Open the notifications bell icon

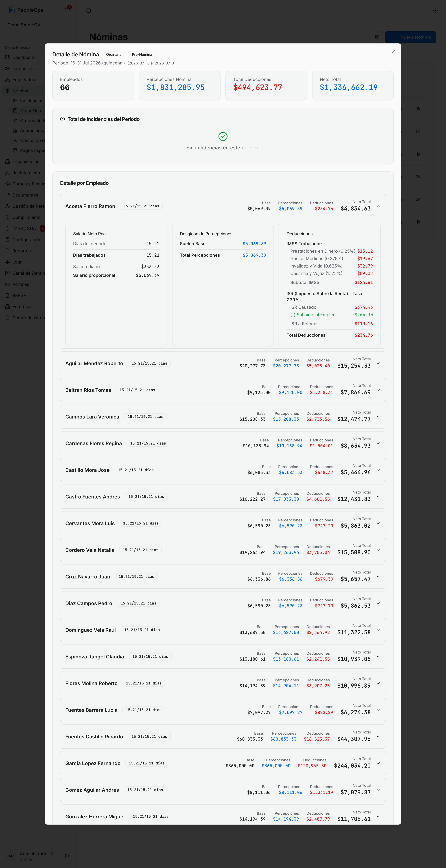(x=67, y=10)
